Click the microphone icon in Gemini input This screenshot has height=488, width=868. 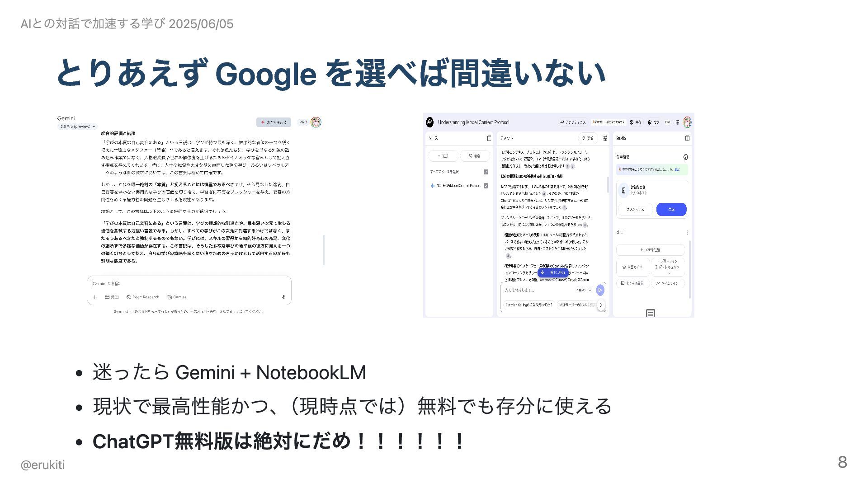[x=283, y=297]
